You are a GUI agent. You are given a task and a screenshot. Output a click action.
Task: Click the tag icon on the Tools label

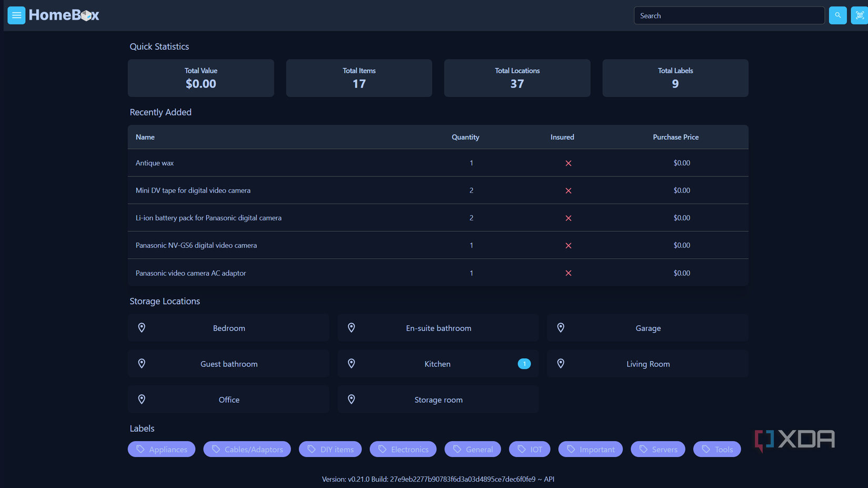(x=703, y=449)
